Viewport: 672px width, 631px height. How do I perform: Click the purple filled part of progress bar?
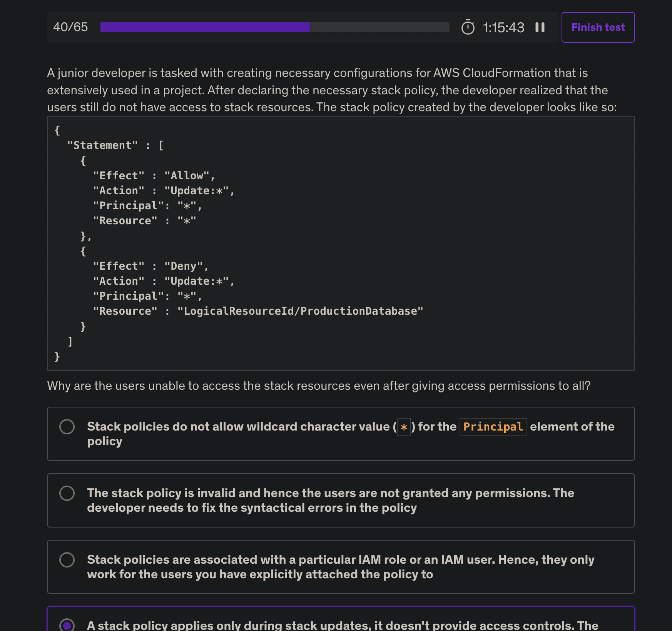click(x=205, y=27)
